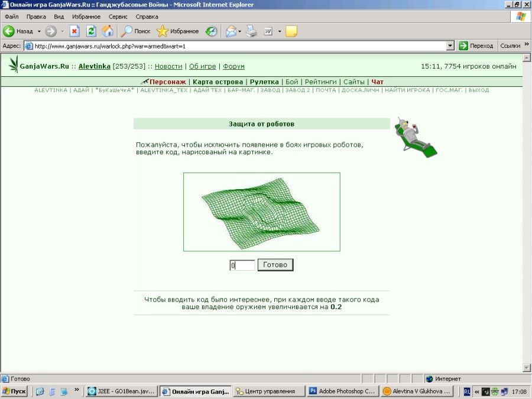Image resolution: width=532 pixels, height=399 pixels.
Task: Open the Вид menu
Action: 59,17
